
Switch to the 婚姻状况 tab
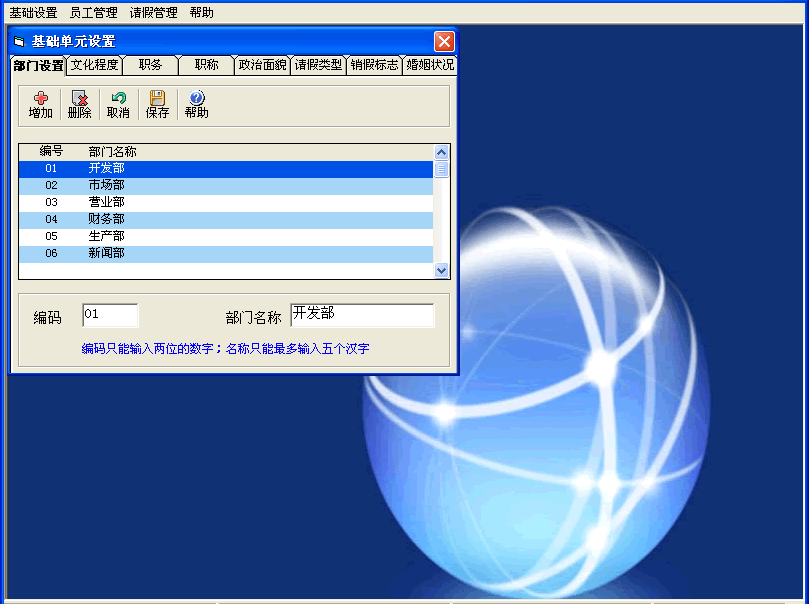[430, 65]
